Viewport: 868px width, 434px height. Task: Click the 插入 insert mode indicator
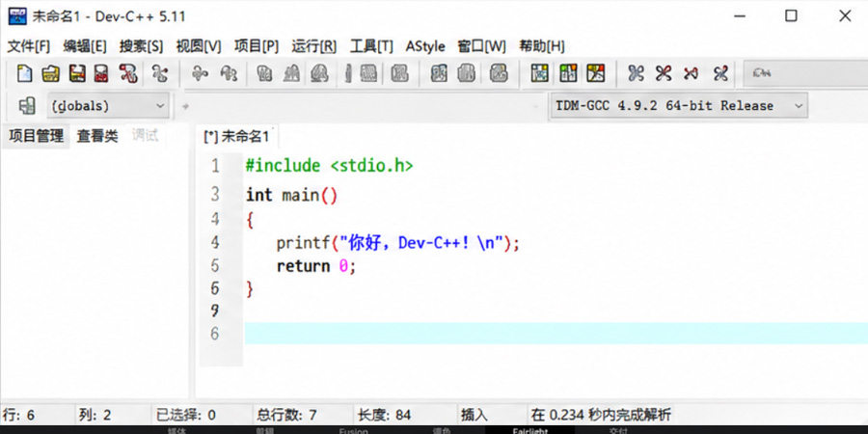[474, 415]
